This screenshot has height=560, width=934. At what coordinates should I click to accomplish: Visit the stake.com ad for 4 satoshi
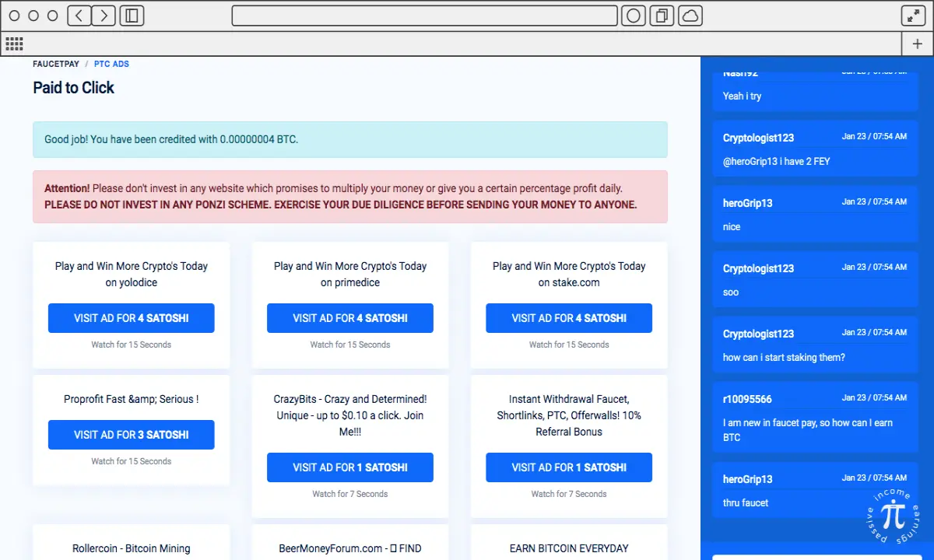click(x=569, y=318)
